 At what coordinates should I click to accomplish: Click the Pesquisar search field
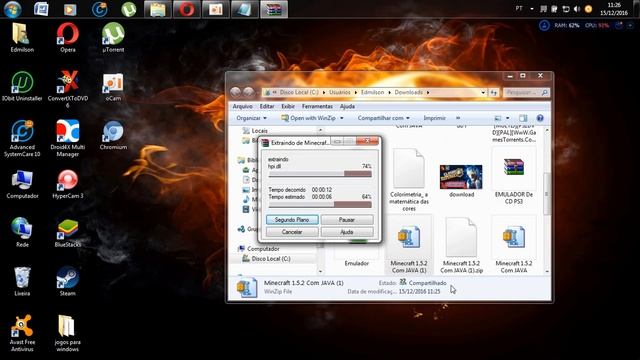526,93
